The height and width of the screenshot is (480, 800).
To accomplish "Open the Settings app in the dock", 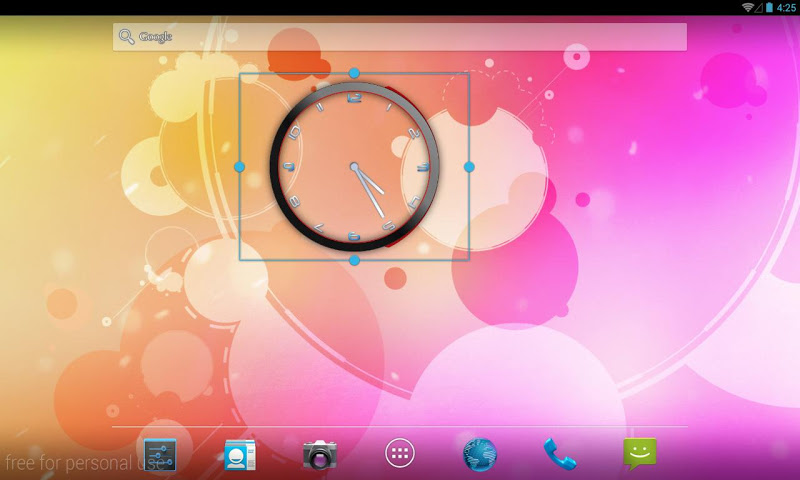I will 160,454.
